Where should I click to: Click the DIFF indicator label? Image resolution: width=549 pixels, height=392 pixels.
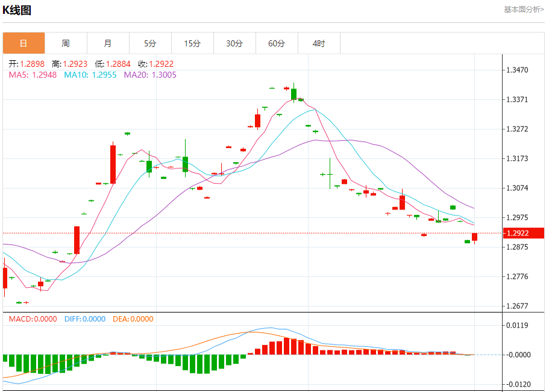[84, 319]
